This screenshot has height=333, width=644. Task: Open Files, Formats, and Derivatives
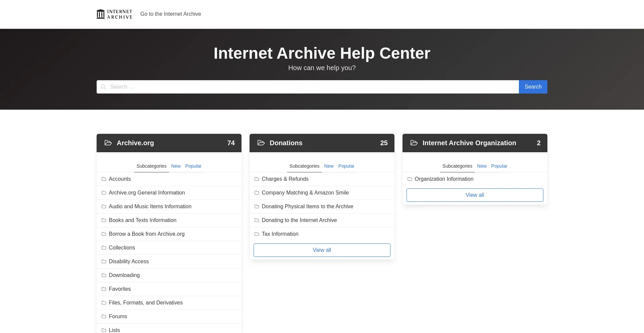click(x=146, y=303)
